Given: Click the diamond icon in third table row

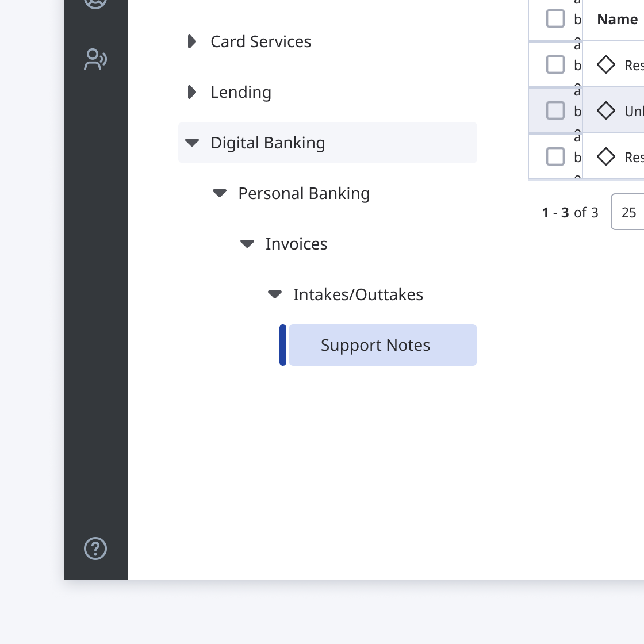Looking at the screenshot, I should (x=606, y=156).
